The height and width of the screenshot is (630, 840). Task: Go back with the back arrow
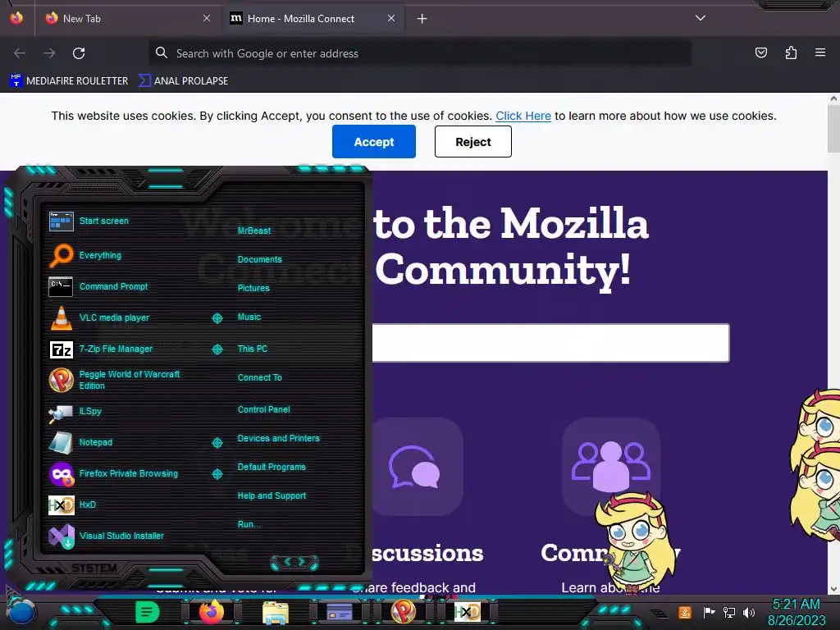20,53
